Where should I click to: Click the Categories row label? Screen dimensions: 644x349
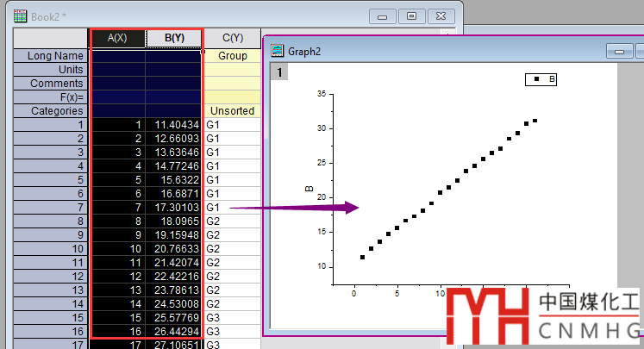pos(51,110)
